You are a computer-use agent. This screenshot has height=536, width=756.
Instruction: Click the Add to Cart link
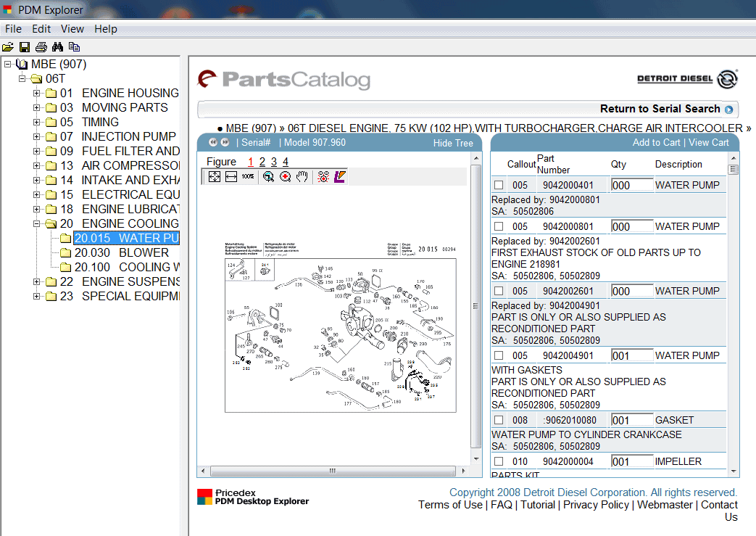click(x=656, y=142)
